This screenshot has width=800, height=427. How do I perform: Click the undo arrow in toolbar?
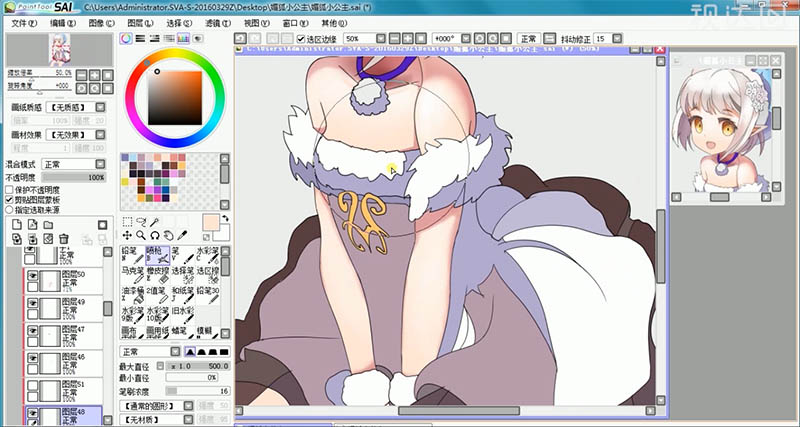[240, 39]
